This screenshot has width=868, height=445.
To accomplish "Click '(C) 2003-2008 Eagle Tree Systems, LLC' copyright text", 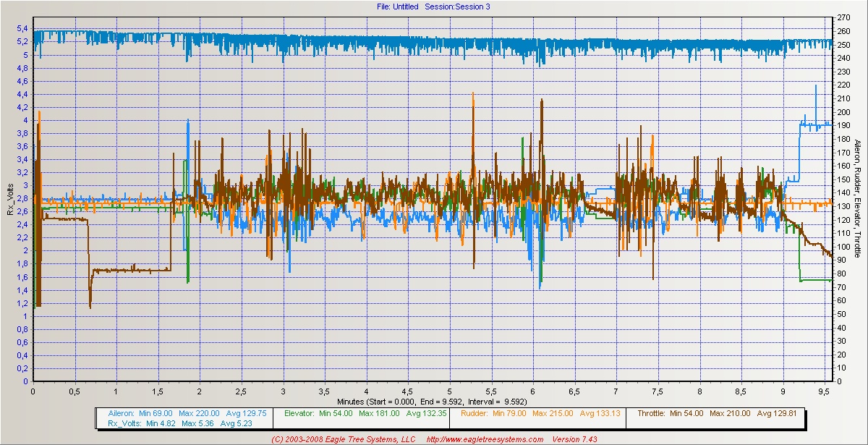I will [344, 439].
